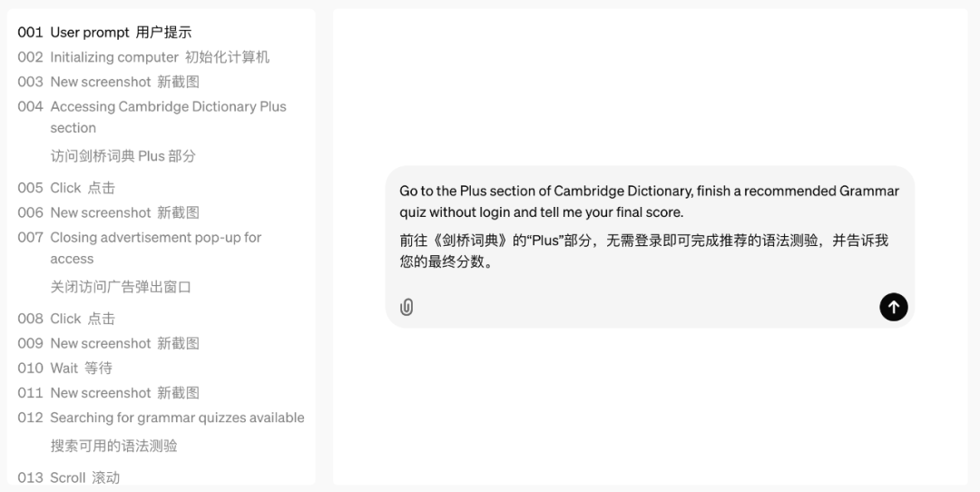
Task: Click the Chinese translation text in prompt box
Action: click(644, 251)
